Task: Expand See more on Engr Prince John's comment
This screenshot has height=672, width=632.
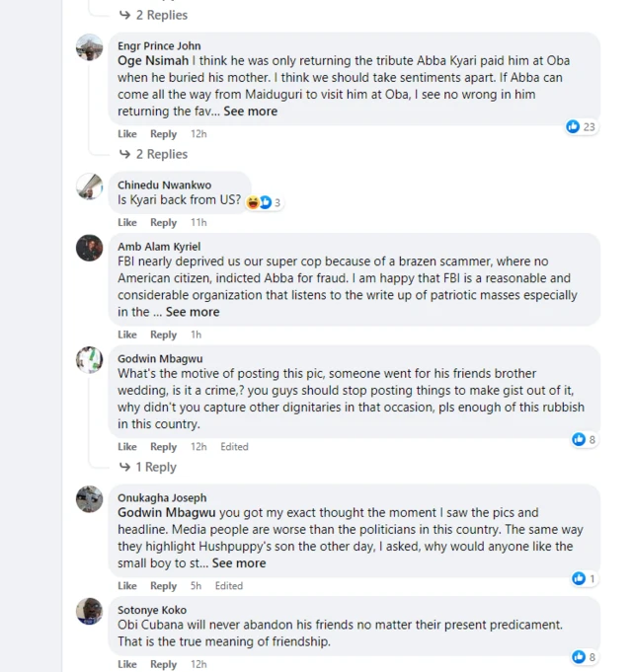Action: click(x=250, y=112)
